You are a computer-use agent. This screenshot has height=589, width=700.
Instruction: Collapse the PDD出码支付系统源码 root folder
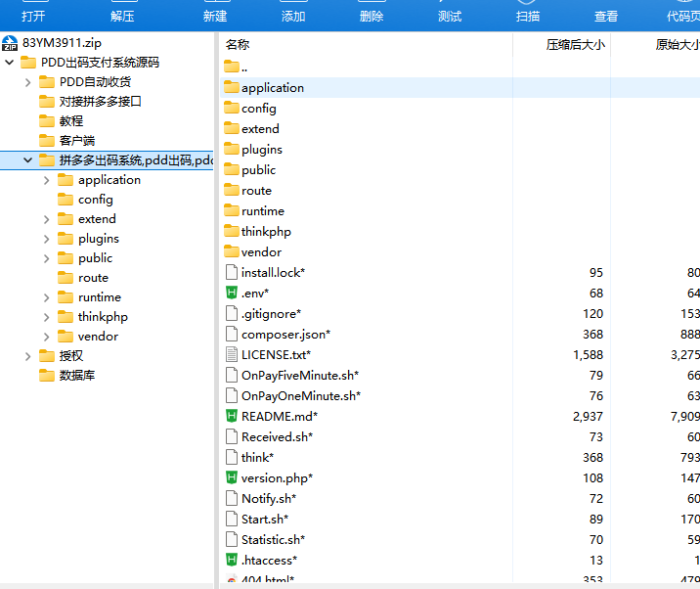pyautogui.click(x=10, y=62)
